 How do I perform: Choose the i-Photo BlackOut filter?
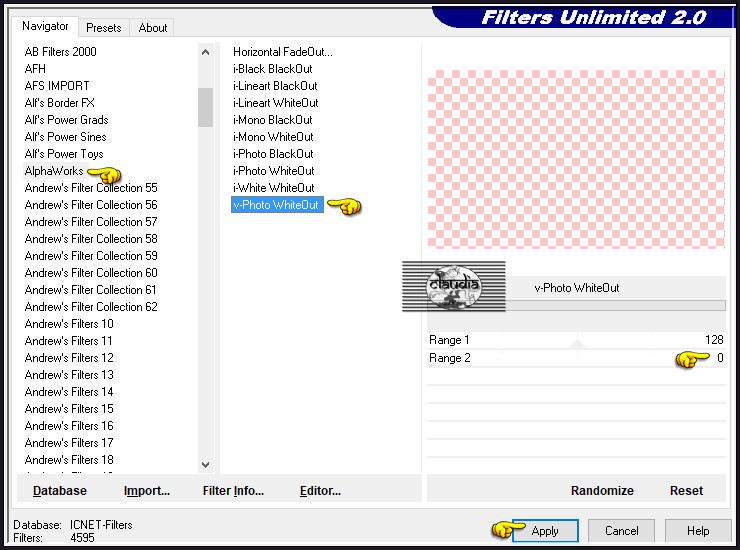pos(273,154)
